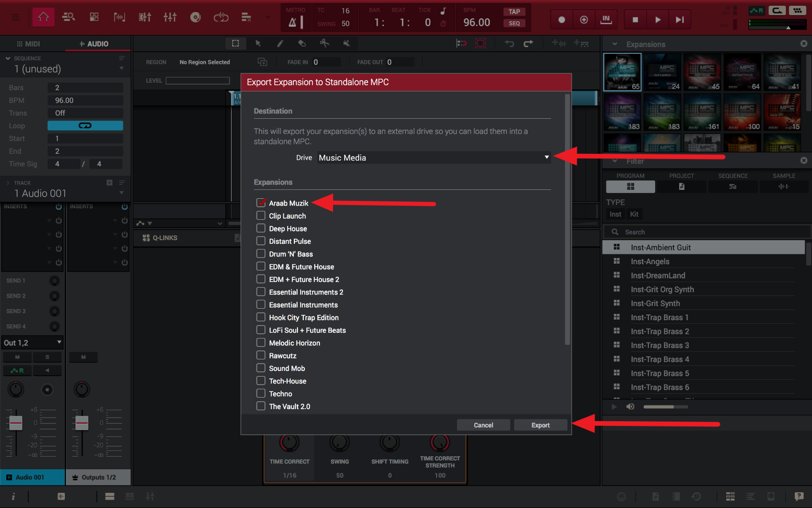This screenshot has width=812, height=508.
Task: Select the Sample filter waveform icon
Action: coord(783,186)
